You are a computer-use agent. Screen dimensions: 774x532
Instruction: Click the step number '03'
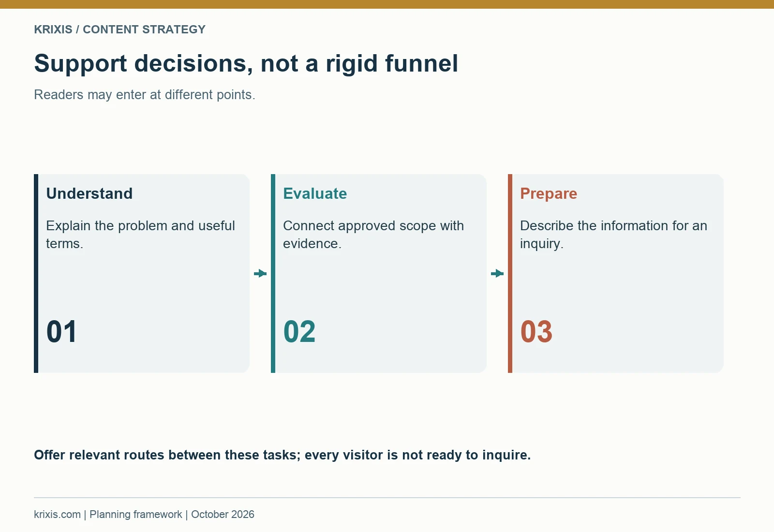coord(536,332)
